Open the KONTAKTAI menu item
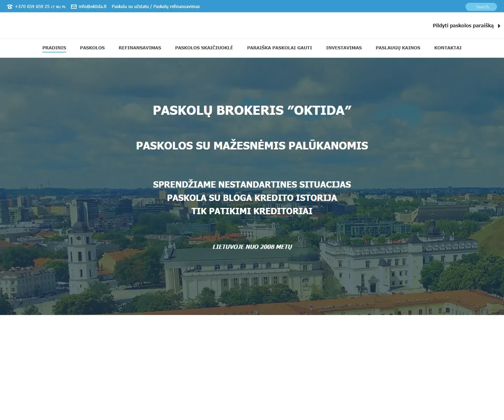The image size is (504, 420). point(448,48)
